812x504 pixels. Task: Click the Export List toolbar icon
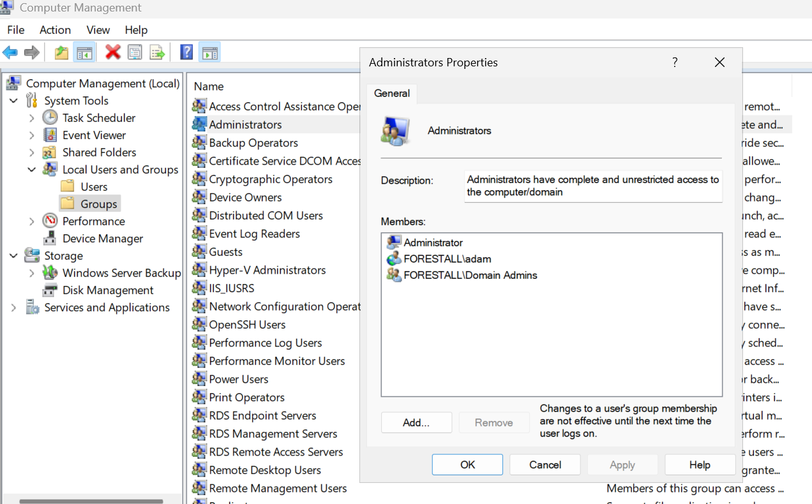[157, 52]
